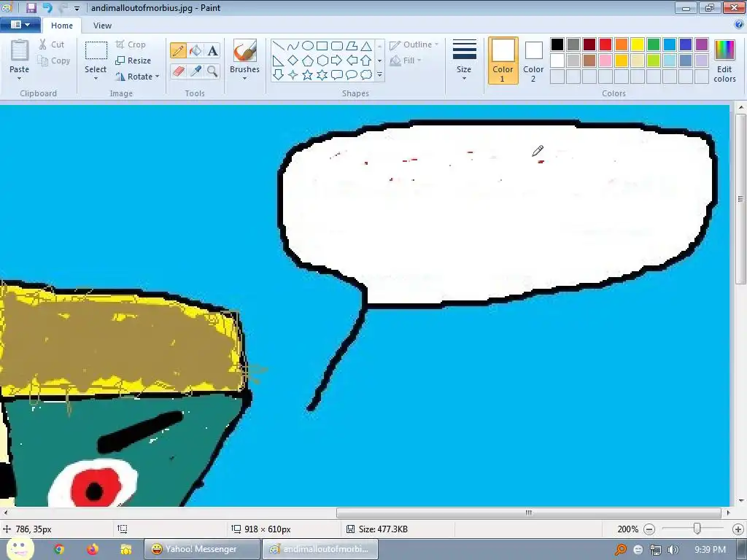Click the Save icon in title bar
747x560 pixels.
coord(31,7)
